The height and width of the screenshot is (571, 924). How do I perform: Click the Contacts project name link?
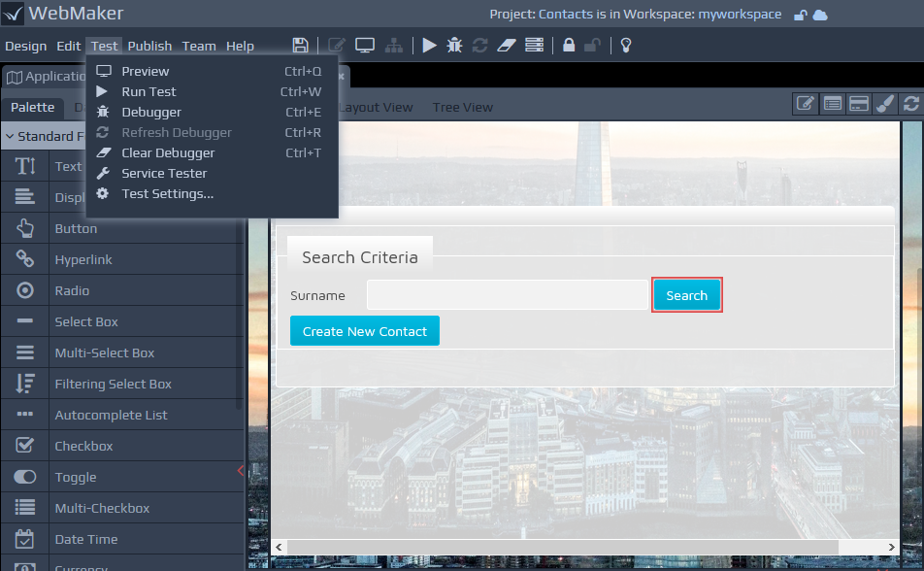[565, 15]
